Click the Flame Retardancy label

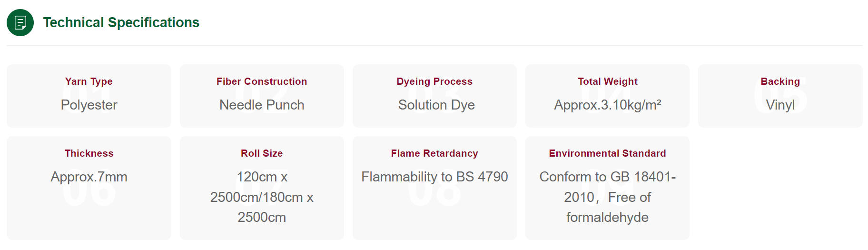pos(434,153)
